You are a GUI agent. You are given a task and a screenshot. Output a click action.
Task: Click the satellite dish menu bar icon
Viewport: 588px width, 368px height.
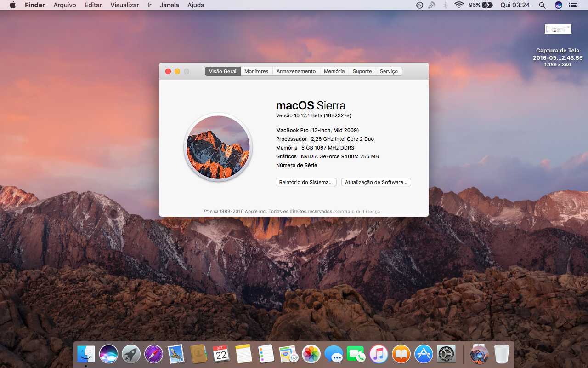(432, 5)
